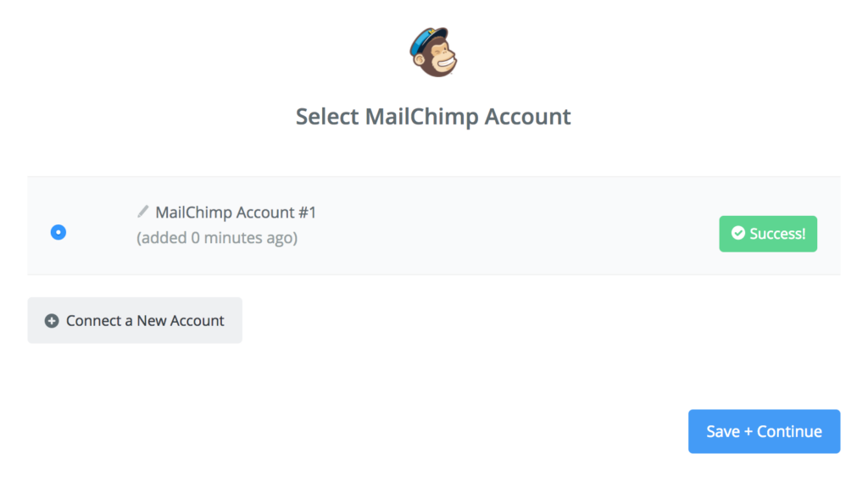Click the MailChimp monkey logo

tap(433, 52)
